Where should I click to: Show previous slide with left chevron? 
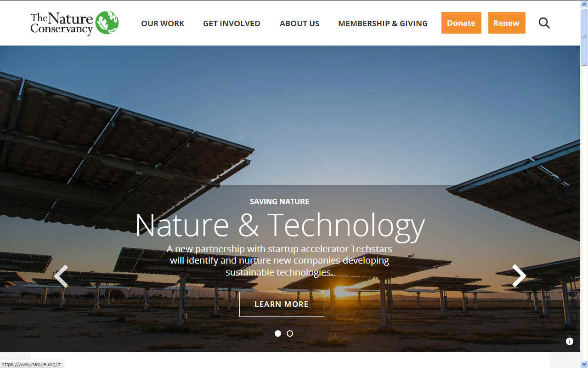click(61, 276)
